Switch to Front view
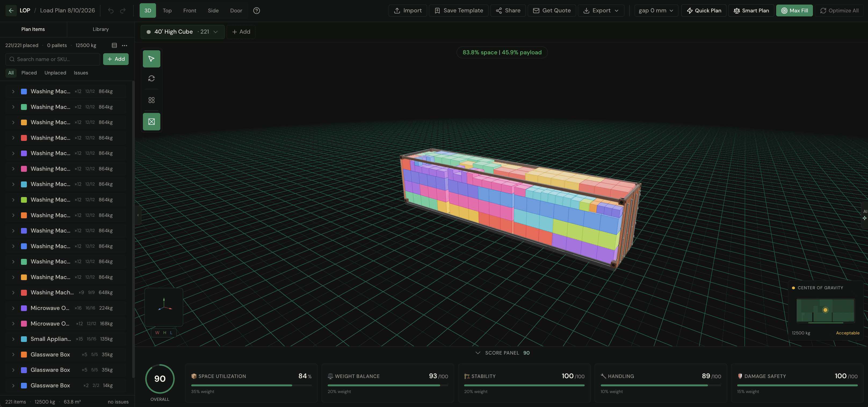The height and width of the screenshot is (407, 868). coord(190,10)
